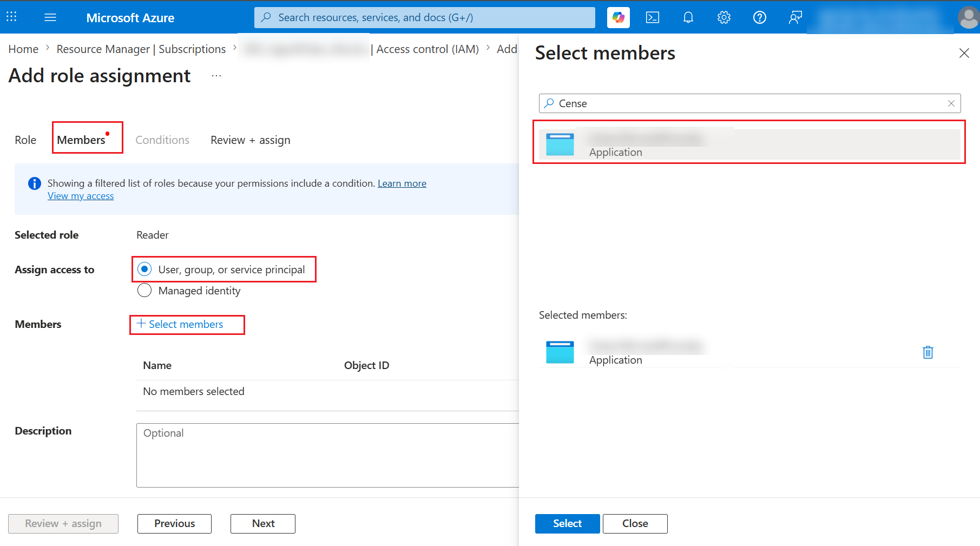Open View my access link
Viewport: 980px width, 546px height.
[x=81, y=196]
